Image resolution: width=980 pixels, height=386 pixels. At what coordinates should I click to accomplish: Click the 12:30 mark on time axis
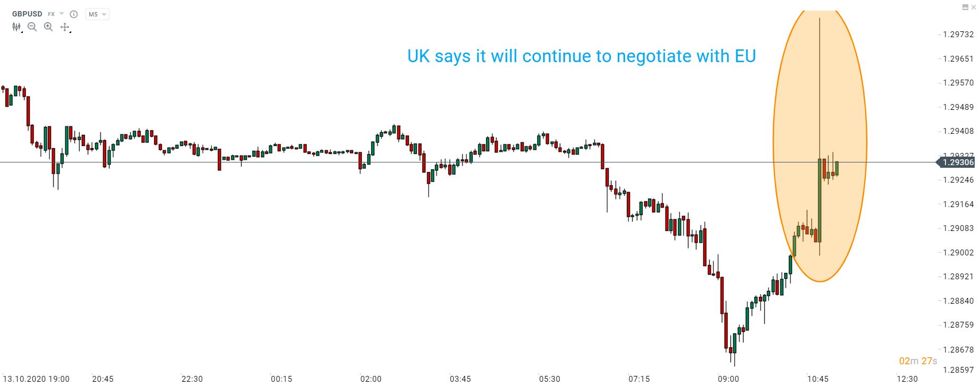tap(907, 379)
